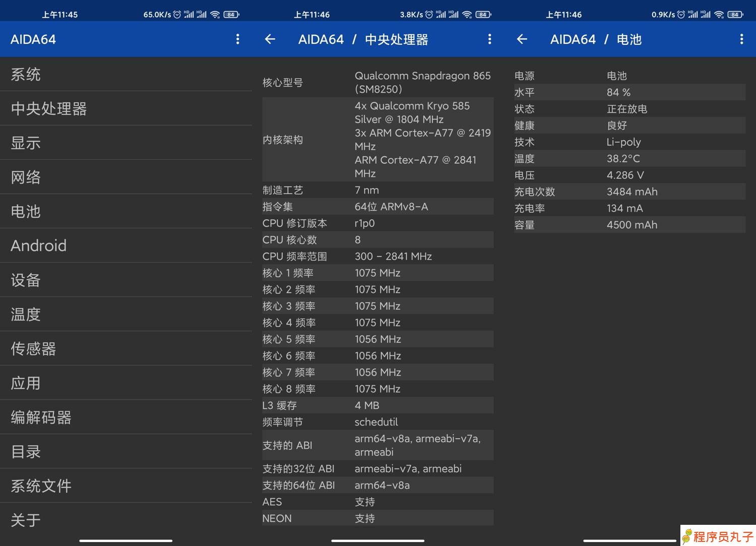This screenshot has width=756, height=546.
Task: Tap AIDA64 title on main screen
Action: (33, 39)
